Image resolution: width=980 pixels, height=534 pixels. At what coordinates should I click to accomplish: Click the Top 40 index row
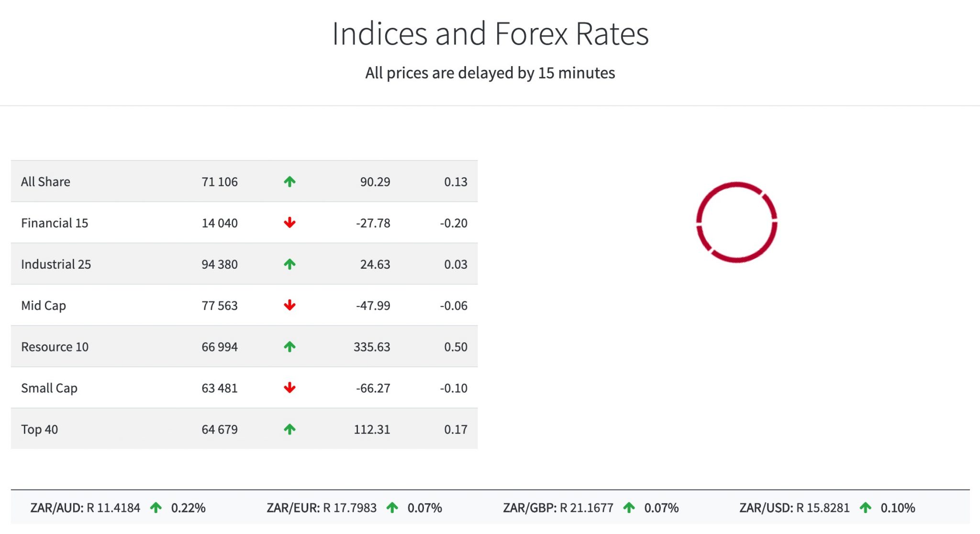point(144,429)
